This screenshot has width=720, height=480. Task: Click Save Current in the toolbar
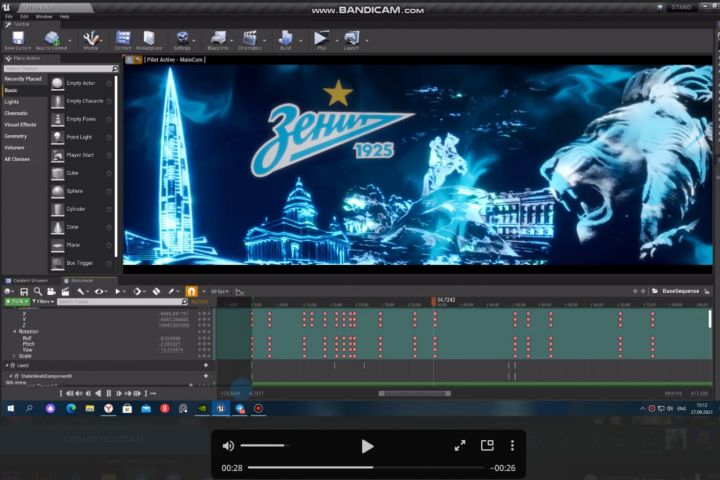(17, 39)
